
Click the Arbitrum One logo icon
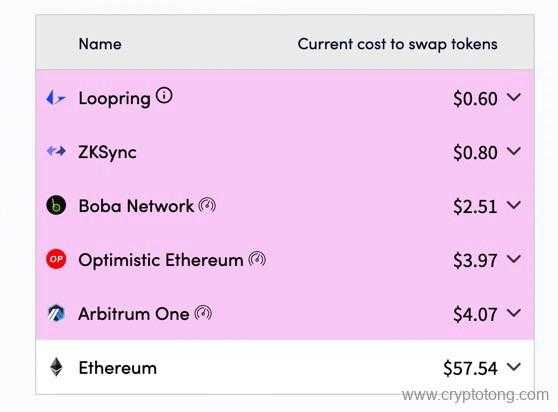56,313
